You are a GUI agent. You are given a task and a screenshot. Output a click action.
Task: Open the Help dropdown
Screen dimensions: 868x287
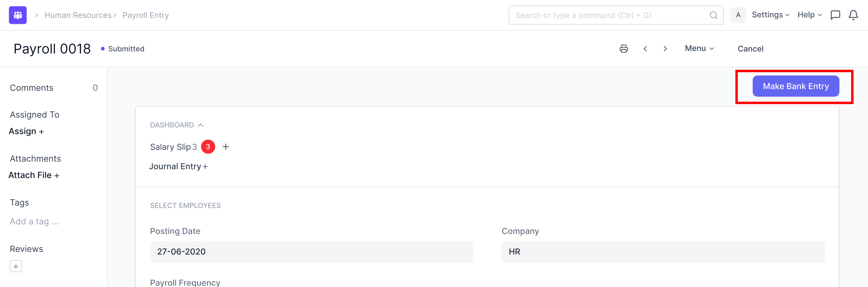click(809, 15)
